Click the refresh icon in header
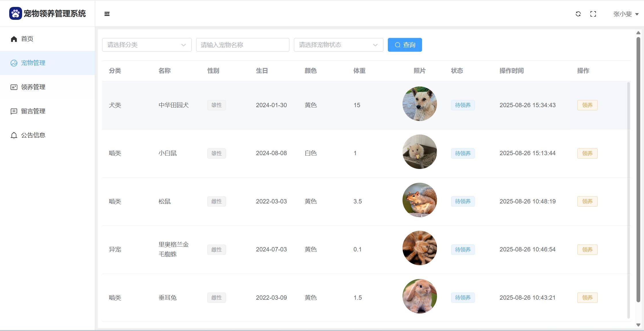644x331 pixels. coord(578,14)
